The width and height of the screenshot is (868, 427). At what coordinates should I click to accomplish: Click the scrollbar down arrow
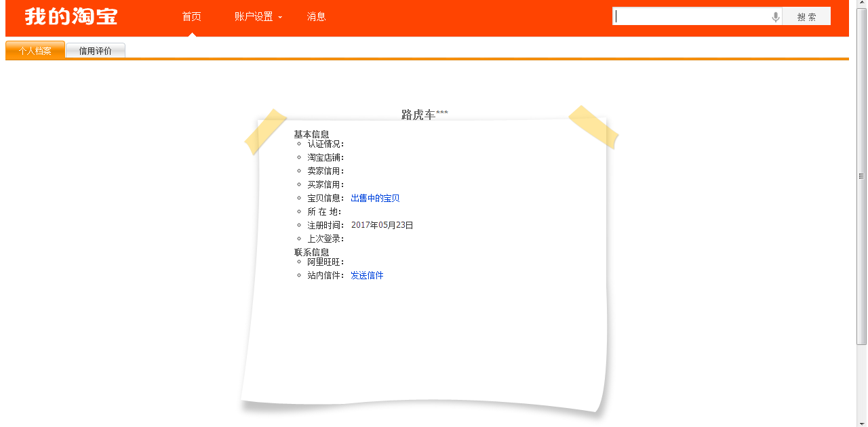click(862, 422)
